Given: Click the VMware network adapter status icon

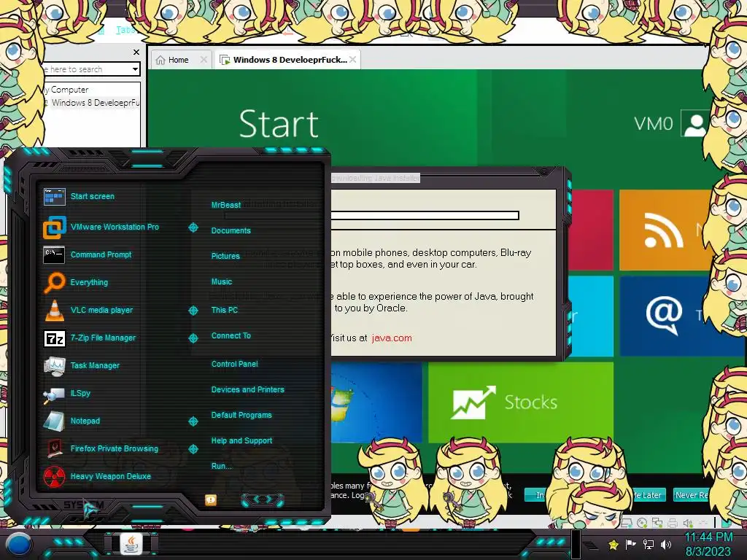Looking at the screenshot, I should (657, 523).
